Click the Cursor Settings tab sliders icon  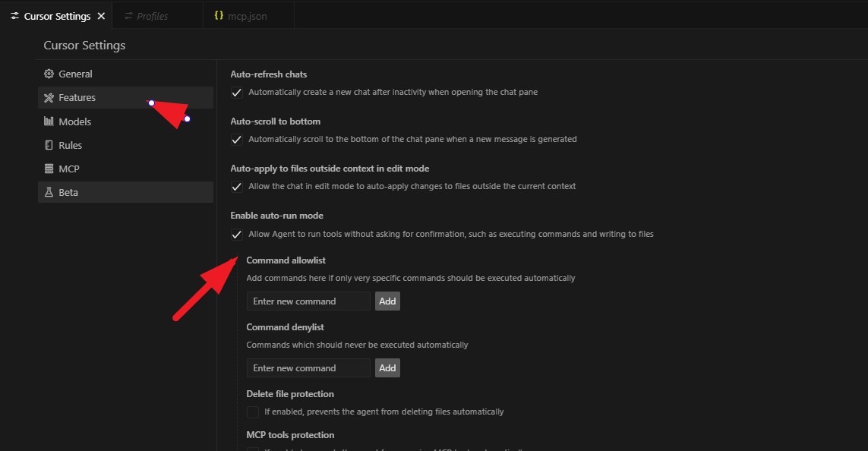click(14, 16)
